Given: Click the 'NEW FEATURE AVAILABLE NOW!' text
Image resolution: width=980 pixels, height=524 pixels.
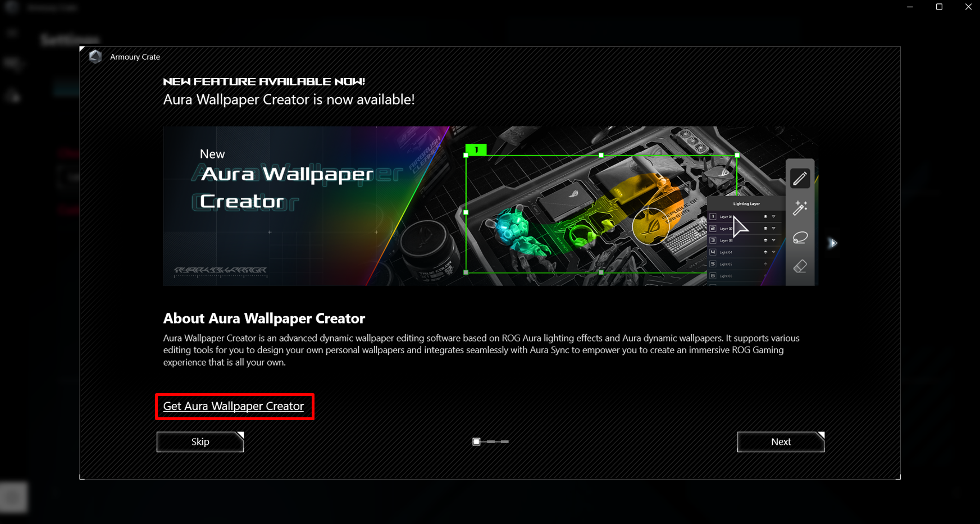Looking at the screenshot, I should click(264, 81).
